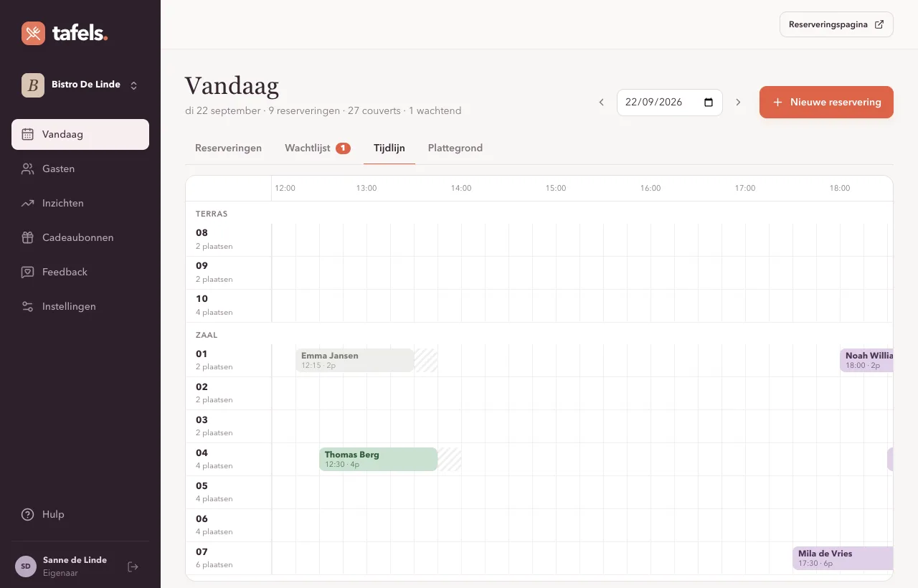Log out with the exit icon
This screenshot has width=918, height=588.
tap(133, 566)
